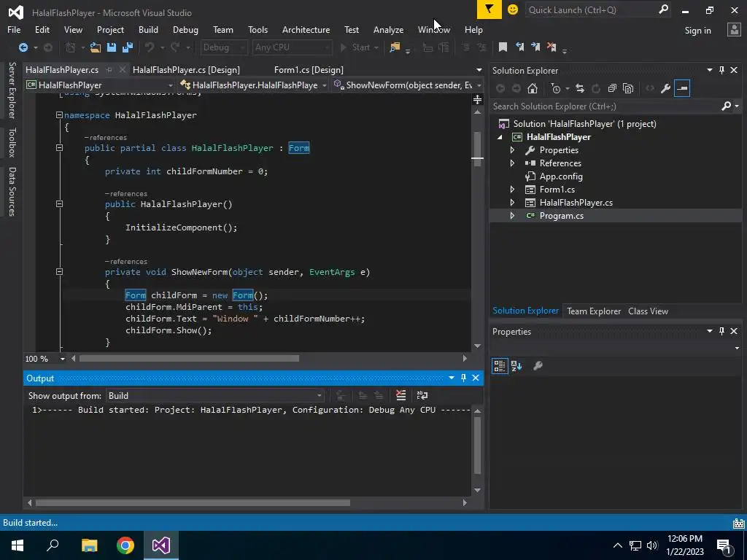747x560 pixels.
Task: Click Collapse All icon in Solution Explorer
Action: 612,88
